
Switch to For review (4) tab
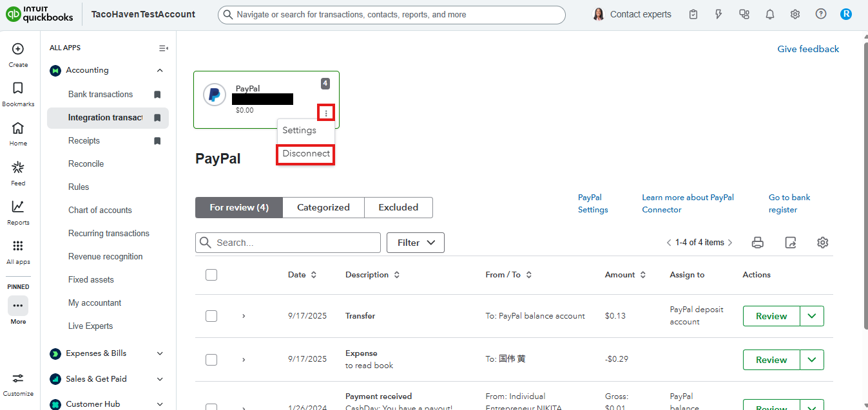pyautogui.click(x=239, y=207)
